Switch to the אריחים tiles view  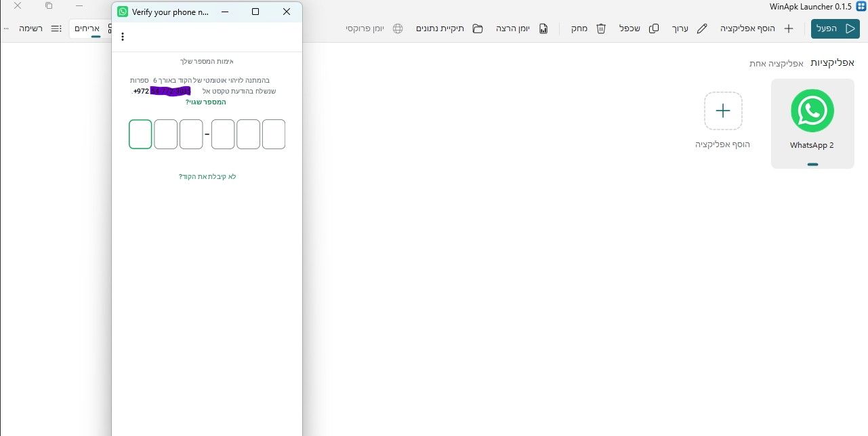(91, 28)
